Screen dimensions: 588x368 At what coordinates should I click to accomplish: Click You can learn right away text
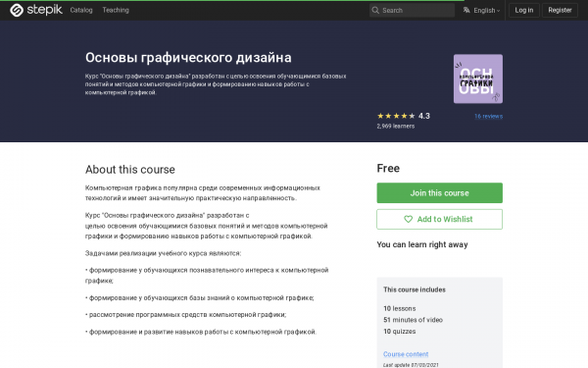pyautogui.click(x=422, y=244)
